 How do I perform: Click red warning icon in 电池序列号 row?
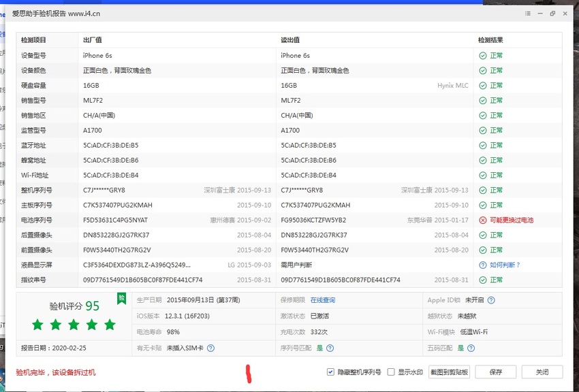point(483,220)
